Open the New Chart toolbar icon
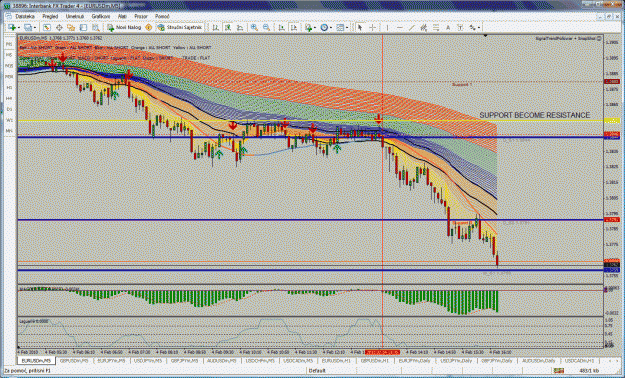The width and height of the screenshot is (625, 378). 12,28
